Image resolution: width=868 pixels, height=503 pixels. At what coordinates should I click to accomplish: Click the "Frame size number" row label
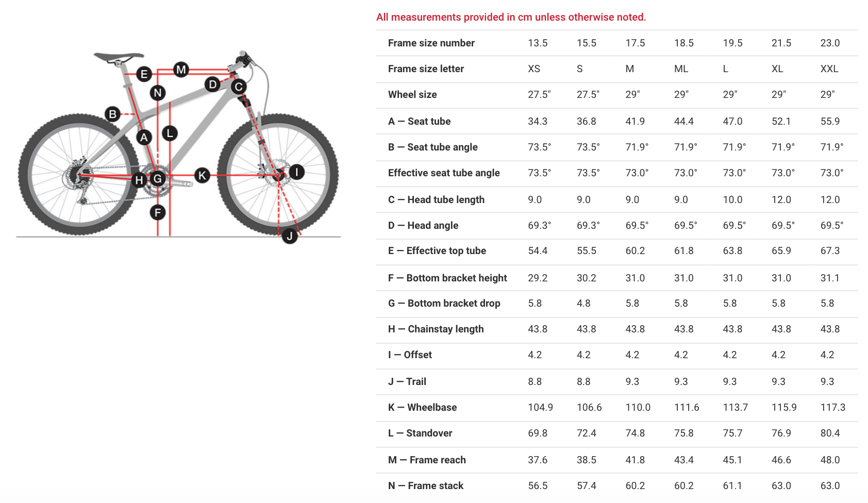point(431,43)
